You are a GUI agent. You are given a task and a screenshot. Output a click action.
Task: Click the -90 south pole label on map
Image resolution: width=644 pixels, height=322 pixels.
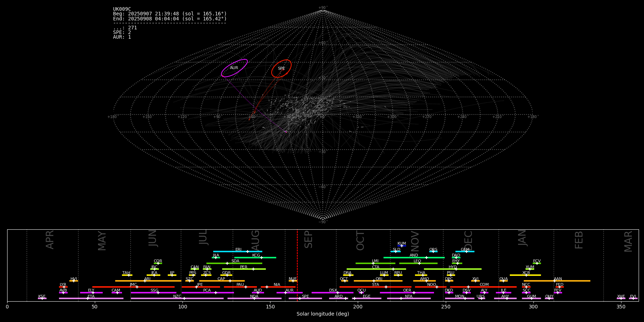[323, 222]
